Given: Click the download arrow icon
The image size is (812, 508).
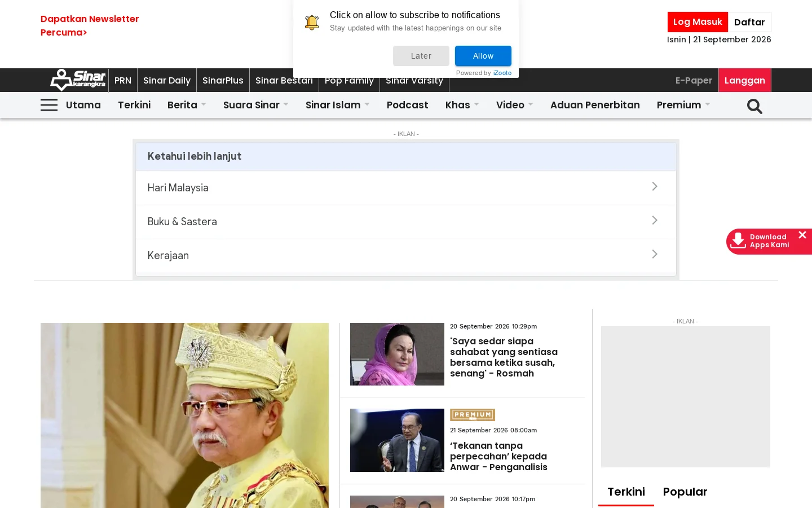Looking at the screenshot, I should [738, 241].
